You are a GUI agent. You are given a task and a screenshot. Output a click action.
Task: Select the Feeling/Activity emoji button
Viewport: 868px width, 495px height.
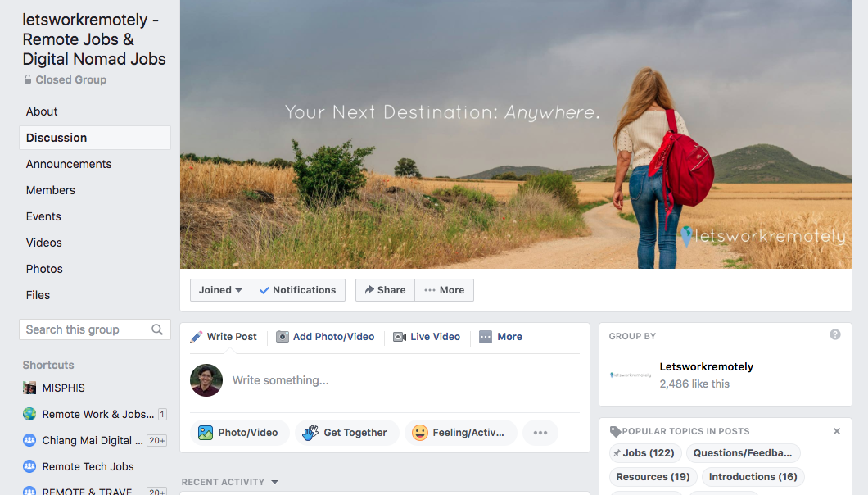[x=460, y=433]
